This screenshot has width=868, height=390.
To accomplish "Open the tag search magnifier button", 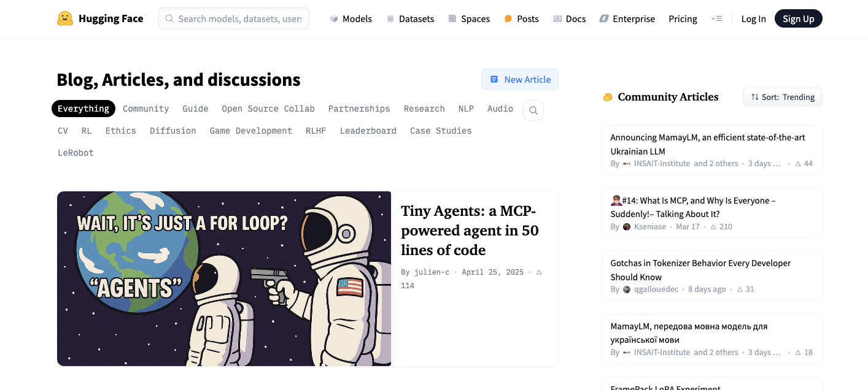I will coord(533,110).
